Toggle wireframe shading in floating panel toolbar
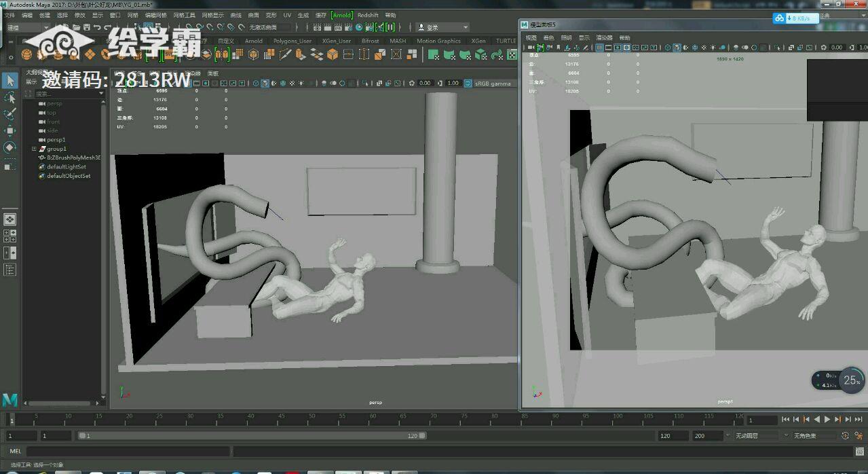 point(667,48)
